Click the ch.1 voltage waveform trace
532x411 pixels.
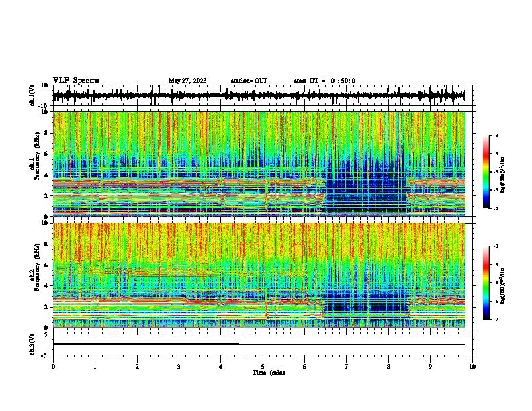tap(259, 95)
